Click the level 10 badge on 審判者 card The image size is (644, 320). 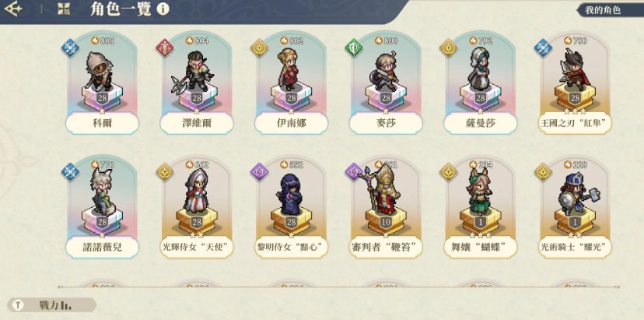385,222
